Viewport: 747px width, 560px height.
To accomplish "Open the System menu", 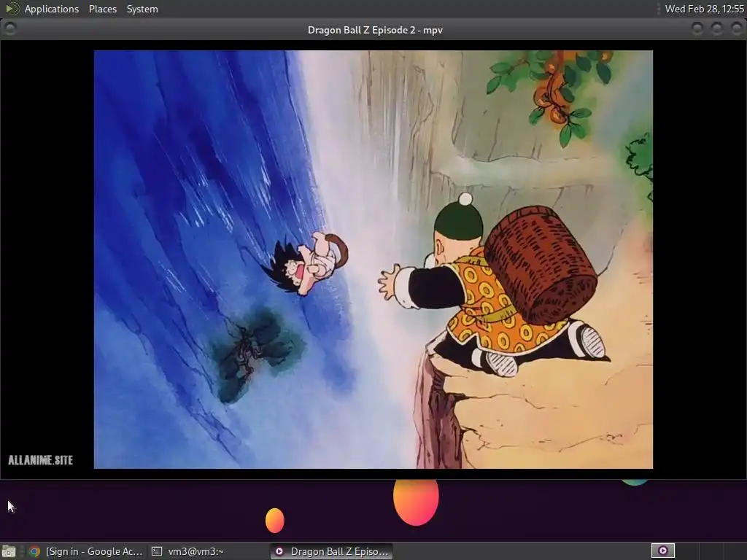I will tap(142, 9).
